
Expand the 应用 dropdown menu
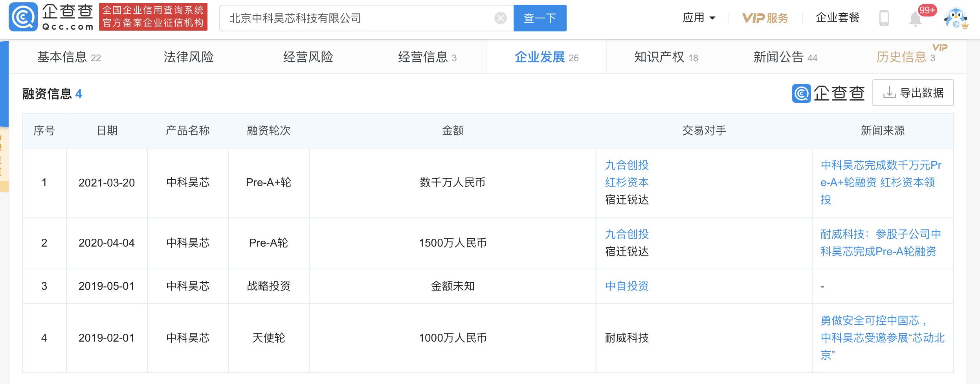(x=699, y=18)
